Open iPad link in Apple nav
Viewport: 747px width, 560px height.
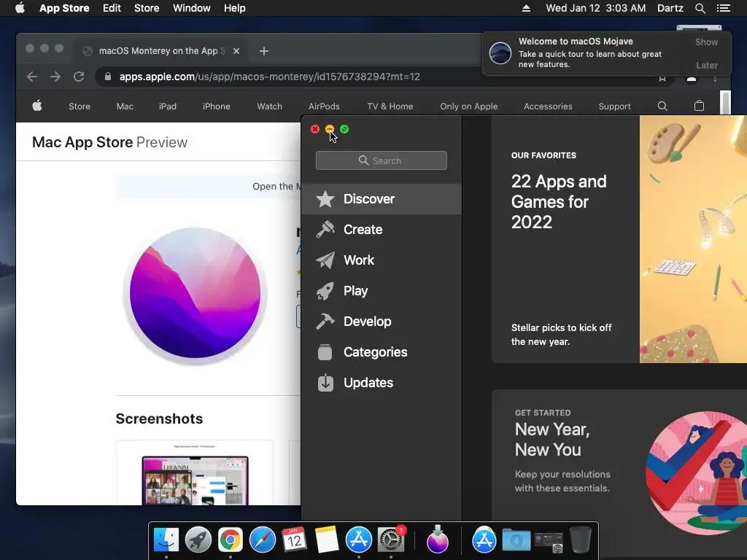(168, 106)
